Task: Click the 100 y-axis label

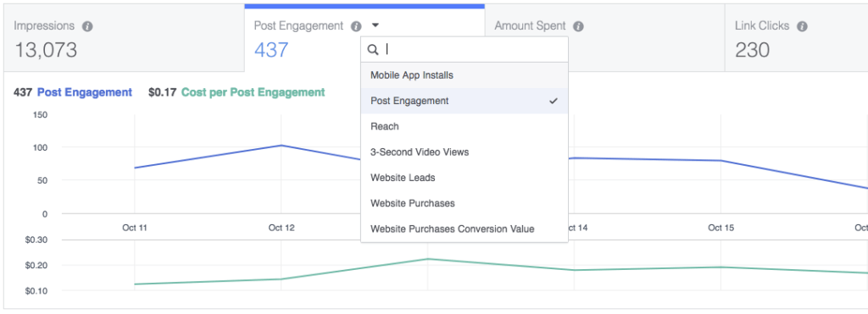Action: click(x=41, y=147)
